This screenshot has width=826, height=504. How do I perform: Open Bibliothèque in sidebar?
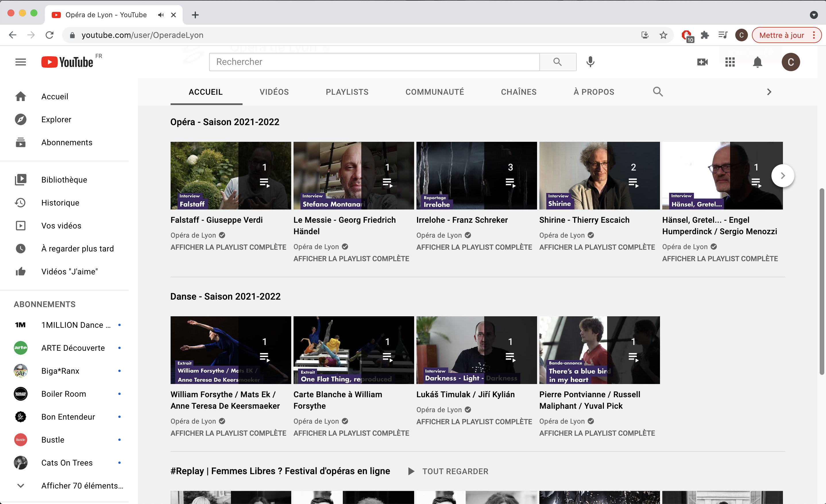coord(64,180)
